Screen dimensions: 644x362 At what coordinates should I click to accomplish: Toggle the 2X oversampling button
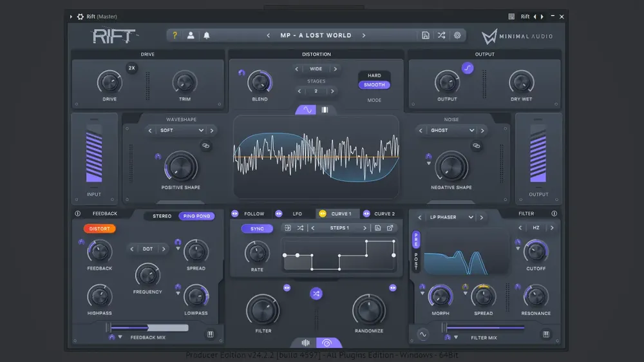point(131,68)
